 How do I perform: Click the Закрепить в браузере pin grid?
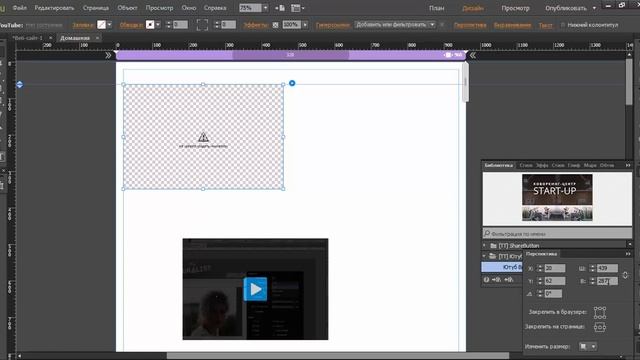600,312
